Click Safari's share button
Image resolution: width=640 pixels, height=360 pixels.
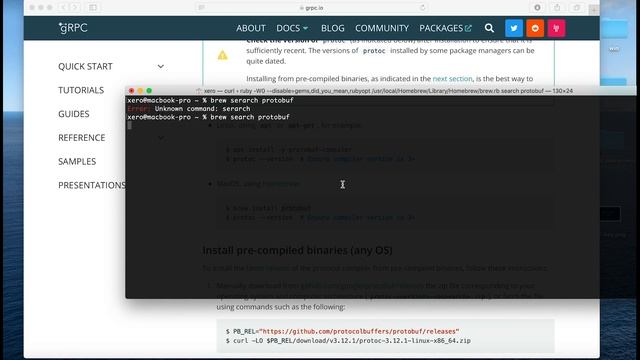[557, 7]
